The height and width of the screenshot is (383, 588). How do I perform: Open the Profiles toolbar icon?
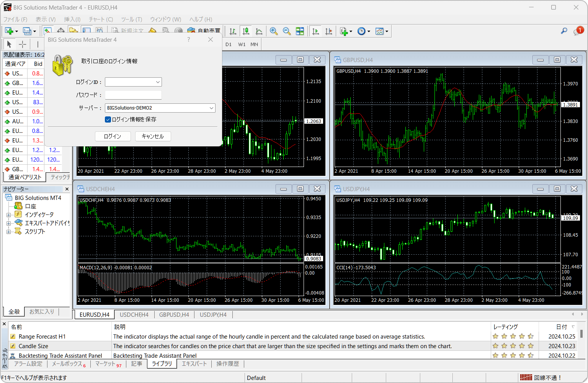click(26, 31)
